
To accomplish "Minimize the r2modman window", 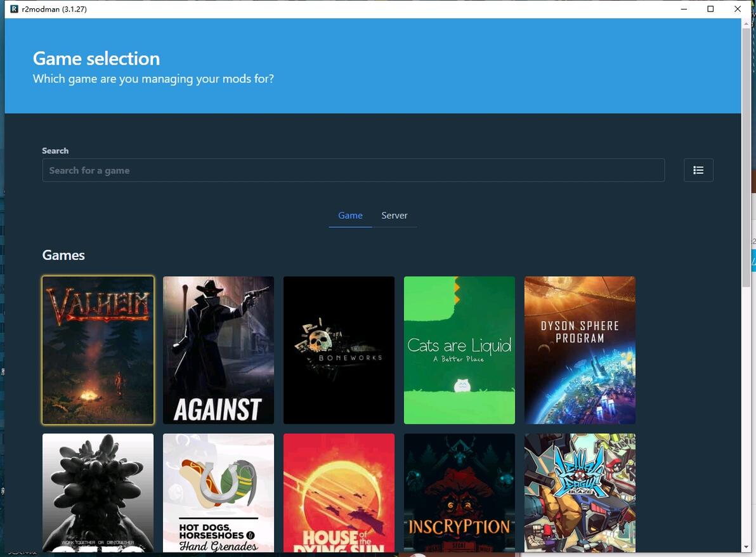I will [x=684, y=9].
